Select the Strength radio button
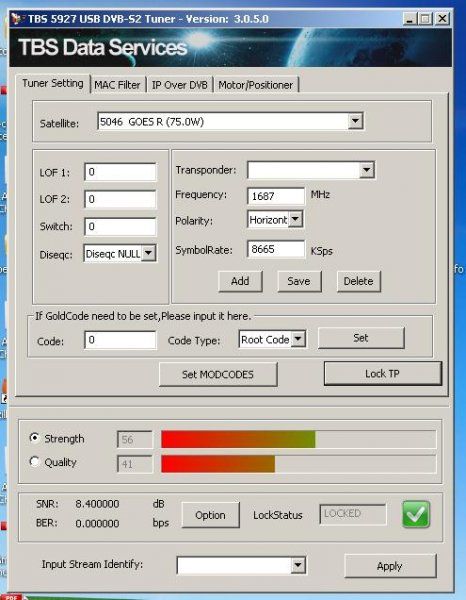The height and width of the screenshot is (600, 466). [34, 438]
